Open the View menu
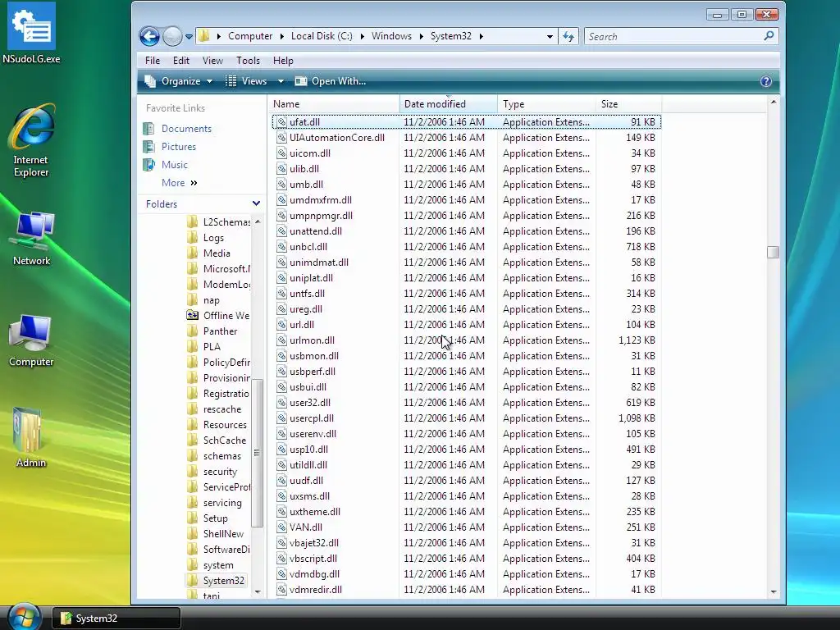Image resolution: width=840 pixels, height=630 pixels. coord(212,61)
